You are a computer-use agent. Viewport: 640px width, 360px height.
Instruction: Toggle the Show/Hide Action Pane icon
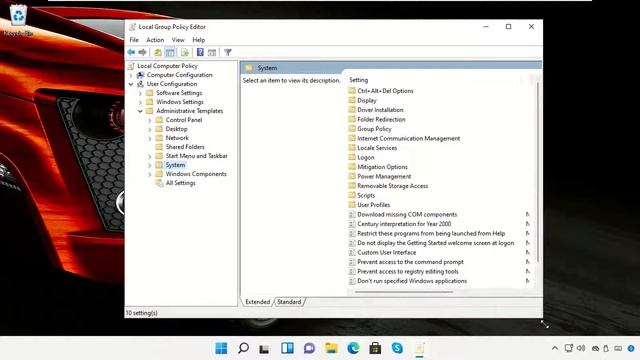click(212, 52)
